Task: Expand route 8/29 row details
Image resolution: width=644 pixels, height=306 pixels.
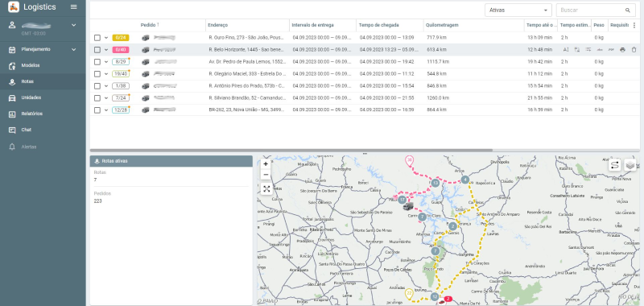Action: [106, 62]
